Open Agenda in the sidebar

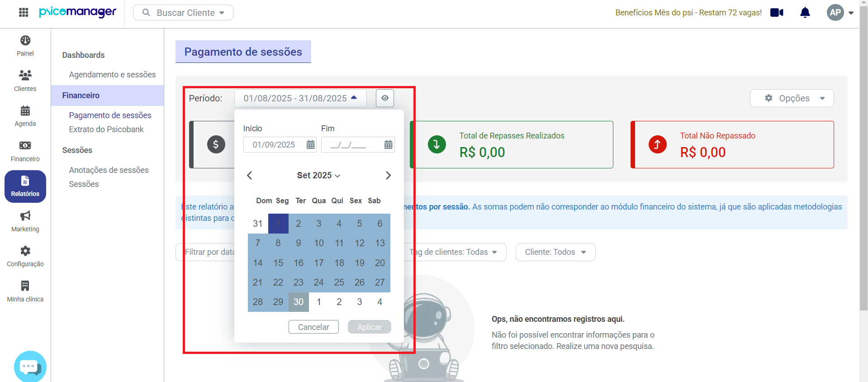[x=25, y=116]
